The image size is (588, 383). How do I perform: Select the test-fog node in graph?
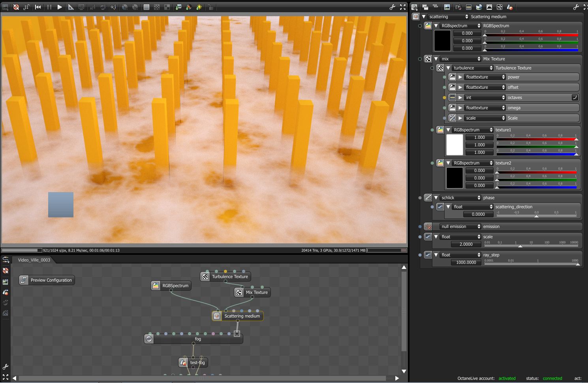(193, 362)
